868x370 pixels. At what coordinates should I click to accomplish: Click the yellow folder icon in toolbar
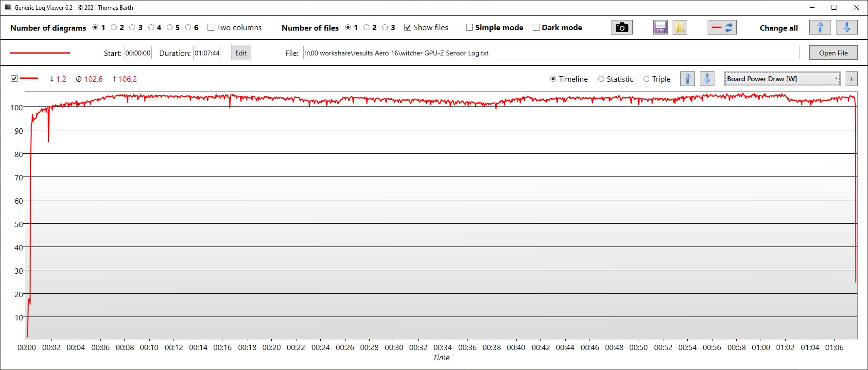tap(679, 28)
